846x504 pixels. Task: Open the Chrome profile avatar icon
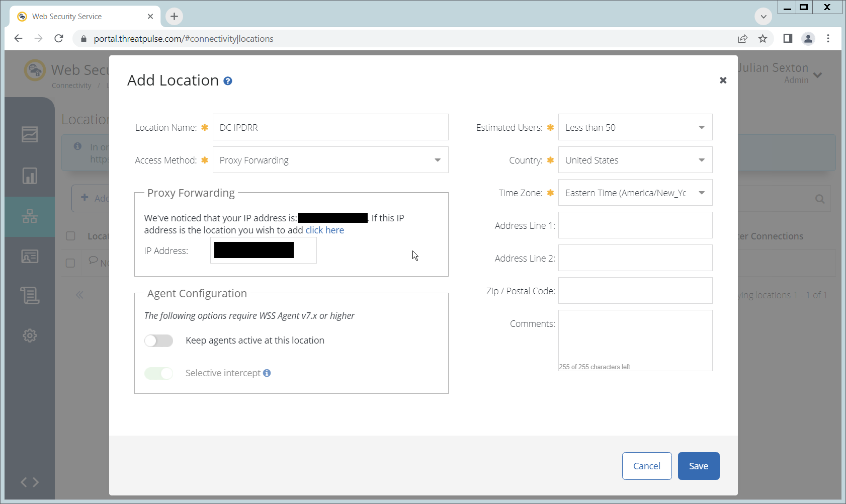(808, 39)
